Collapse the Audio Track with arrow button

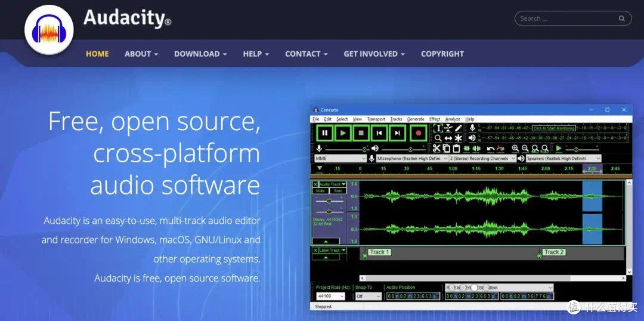click(326, 241)
